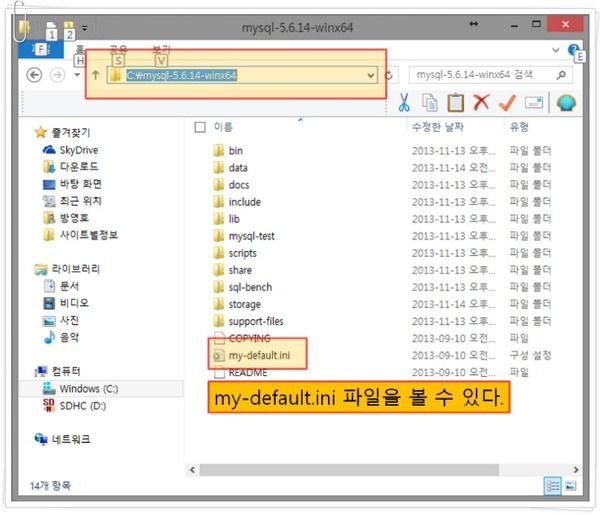Screen dimensions: 600x515
Task: Click the search magnifier icon
Action: coord(561,75)
